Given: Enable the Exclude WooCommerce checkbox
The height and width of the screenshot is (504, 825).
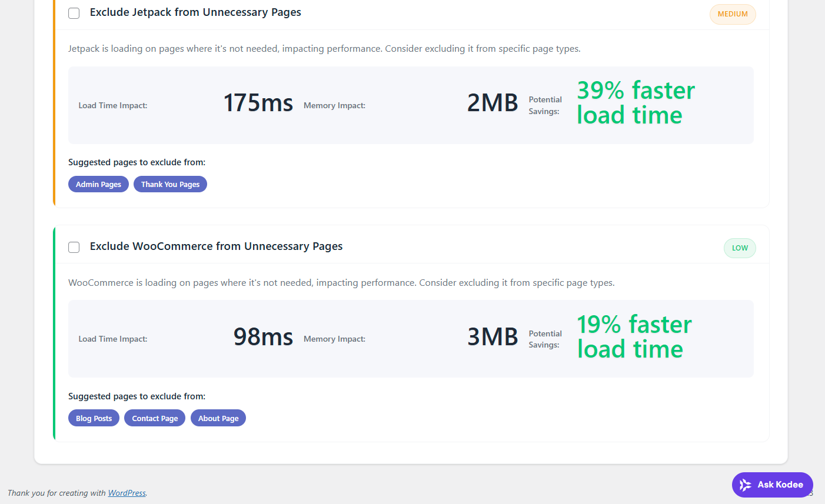Looking at the screenshot, I should click(74, 247).
